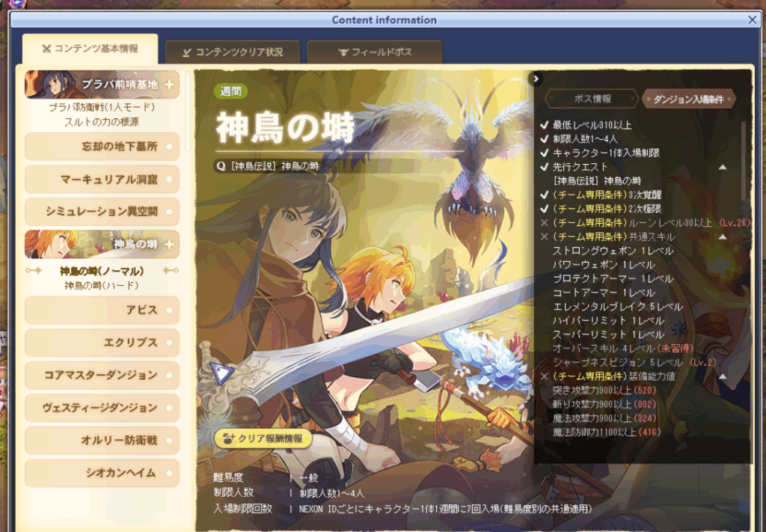Screen dimensions: 766x532
Task: Select プラバ防衛戦(1人モード) entry
Action: pyautogui.click(x=102, y=107)
